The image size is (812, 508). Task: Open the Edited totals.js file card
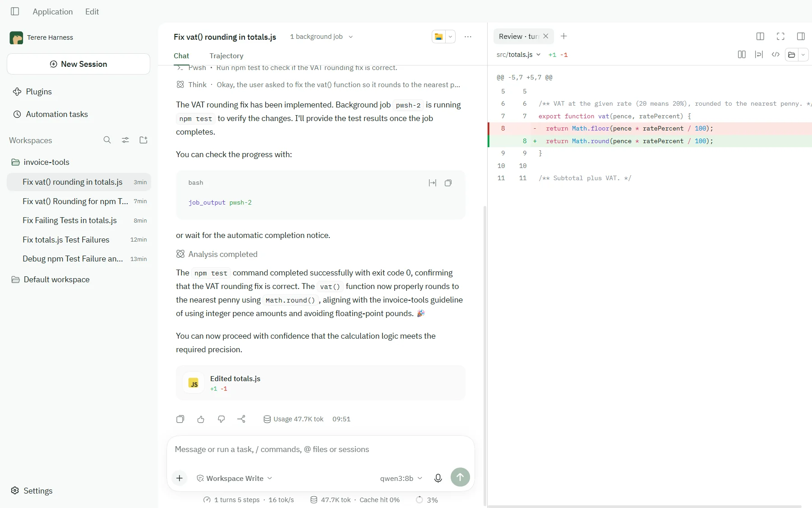coord(321,383)
